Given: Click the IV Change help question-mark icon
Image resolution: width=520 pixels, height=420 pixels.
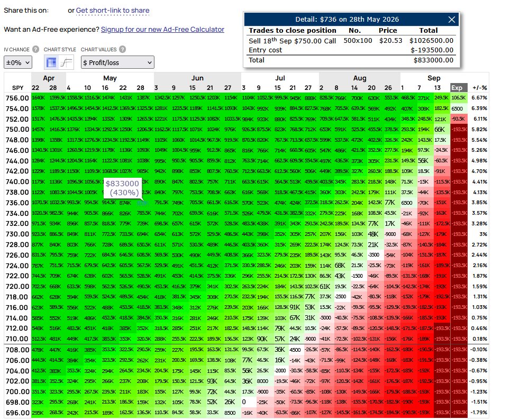Looking at the screenshot, I should point(36,49).
